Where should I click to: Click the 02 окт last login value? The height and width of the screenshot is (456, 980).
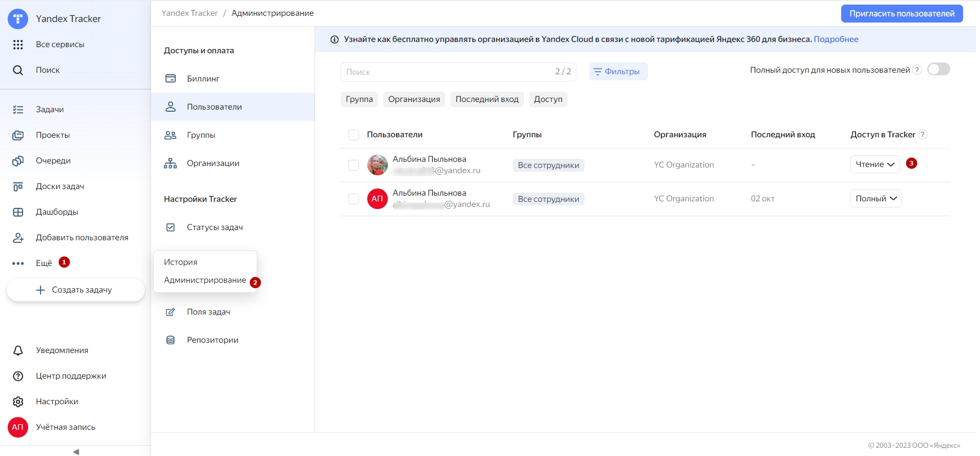pos(762,198)
